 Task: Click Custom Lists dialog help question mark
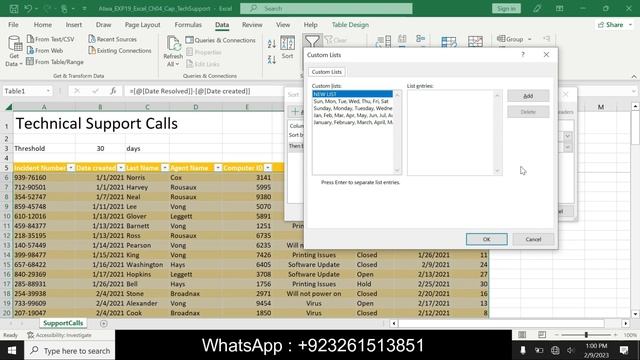coord(522,55)
